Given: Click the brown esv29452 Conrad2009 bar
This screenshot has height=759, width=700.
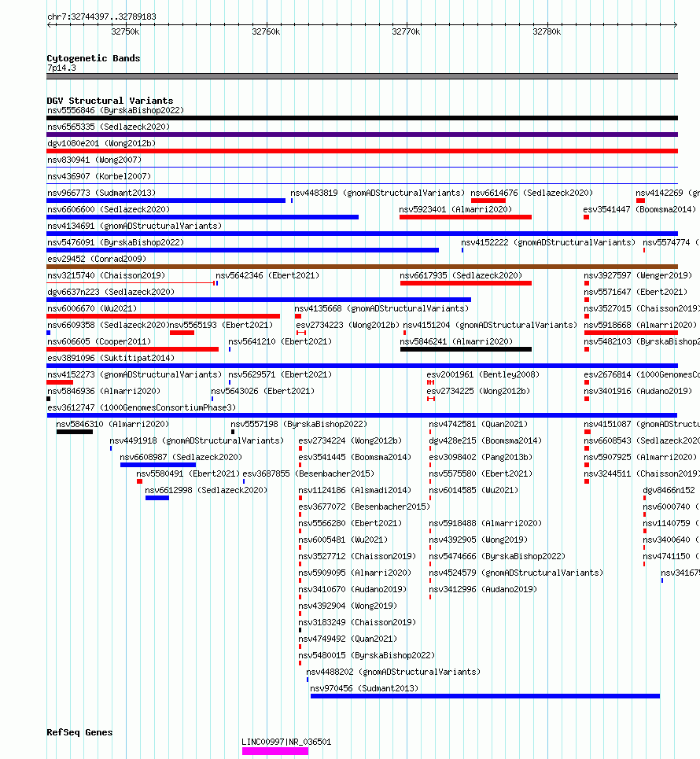Looking at the screenshot, I should coord(362,267).
